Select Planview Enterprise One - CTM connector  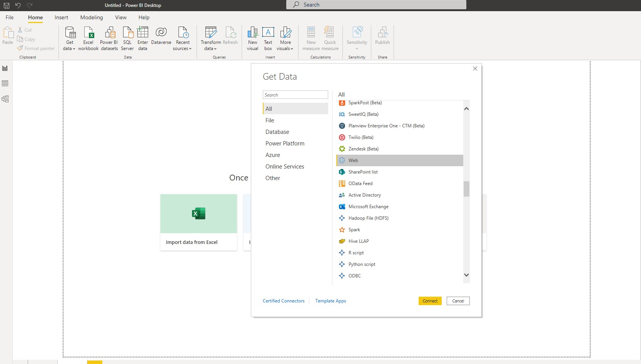(400, 126)
